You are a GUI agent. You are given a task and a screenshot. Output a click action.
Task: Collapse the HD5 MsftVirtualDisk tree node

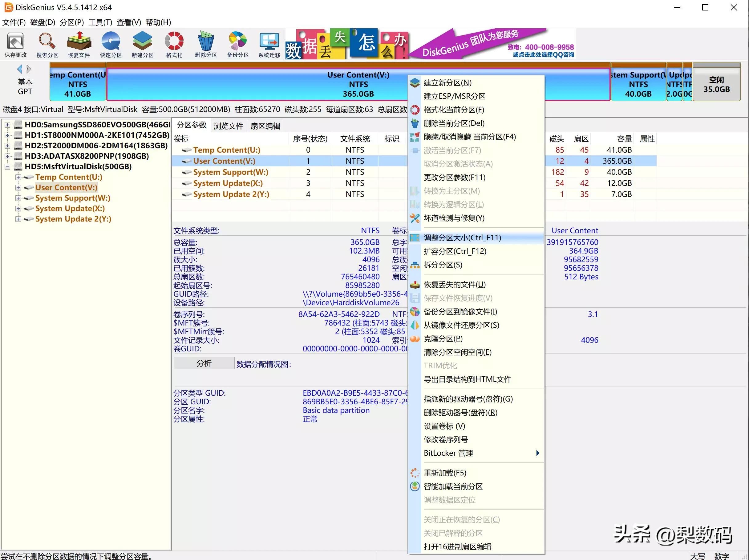[7, 166]
